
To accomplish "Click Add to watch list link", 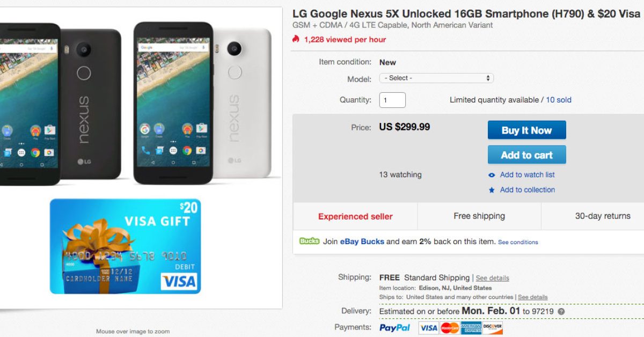I will (x=527, y=175).
